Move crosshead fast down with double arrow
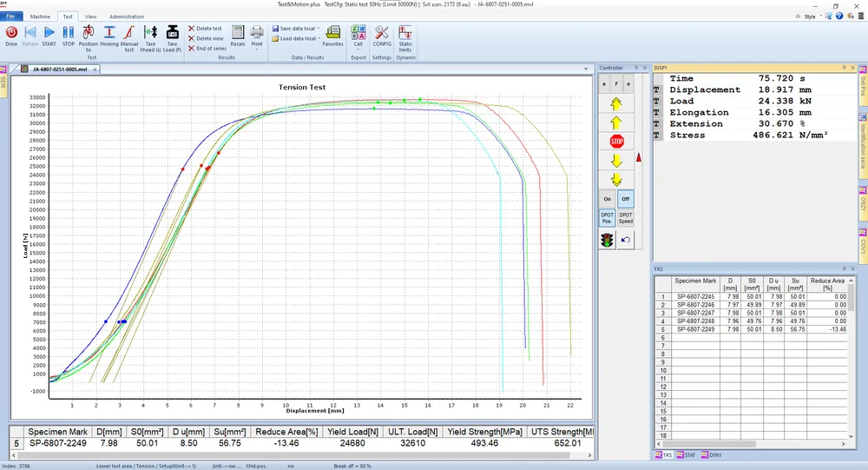This screenshot has width=868, height=470. pos(616,180)
